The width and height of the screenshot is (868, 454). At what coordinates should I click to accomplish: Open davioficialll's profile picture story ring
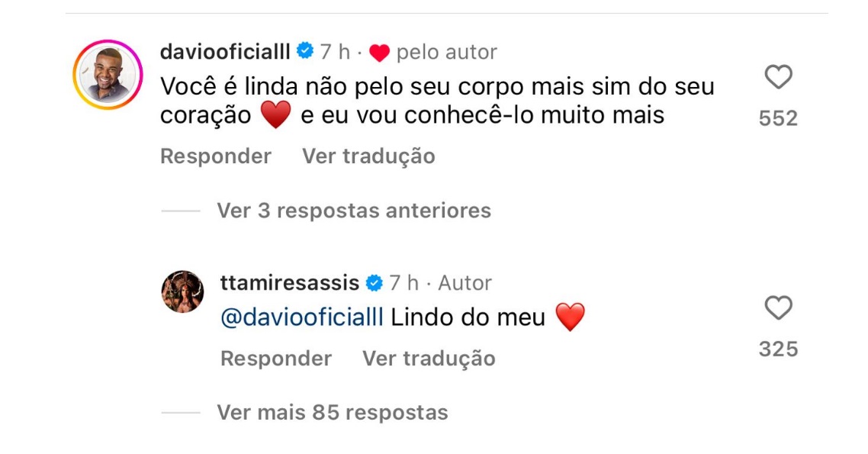point(108,75)
